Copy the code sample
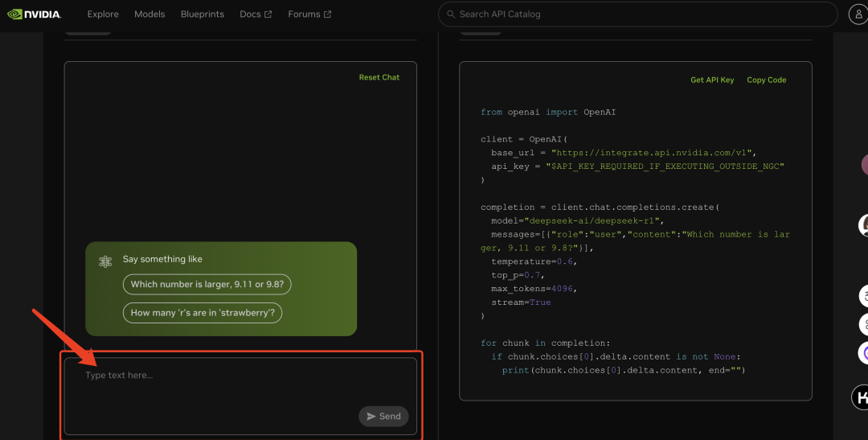 (766, 80)
